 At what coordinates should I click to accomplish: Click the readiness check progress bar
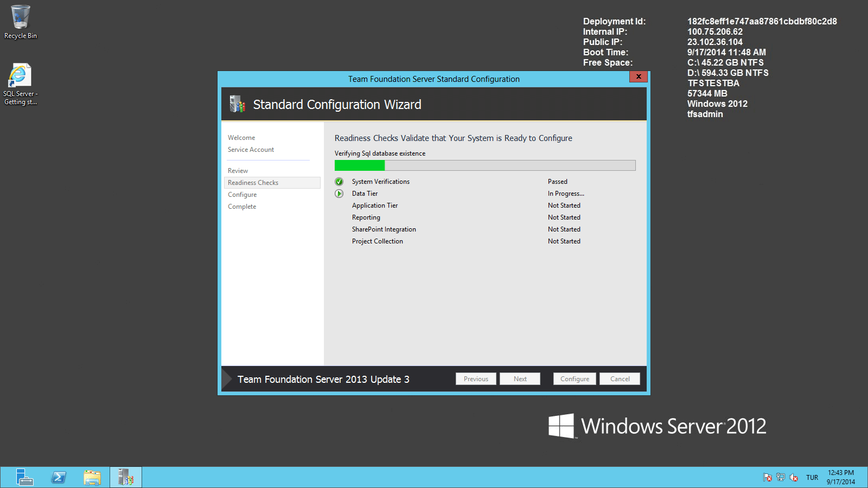485,165
